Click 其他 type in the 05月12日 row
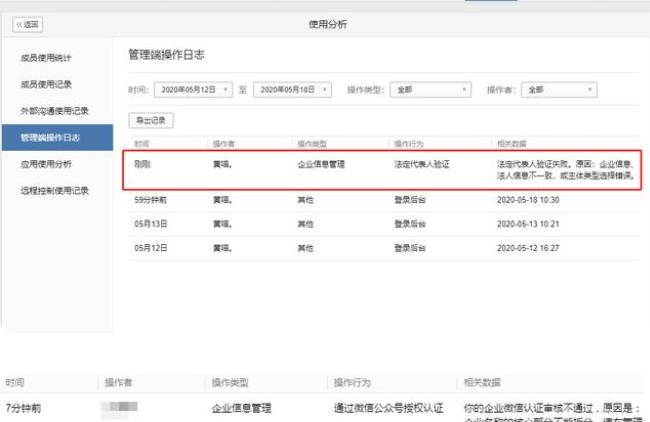The image size is (650, 422). click(x=305, y=248)
